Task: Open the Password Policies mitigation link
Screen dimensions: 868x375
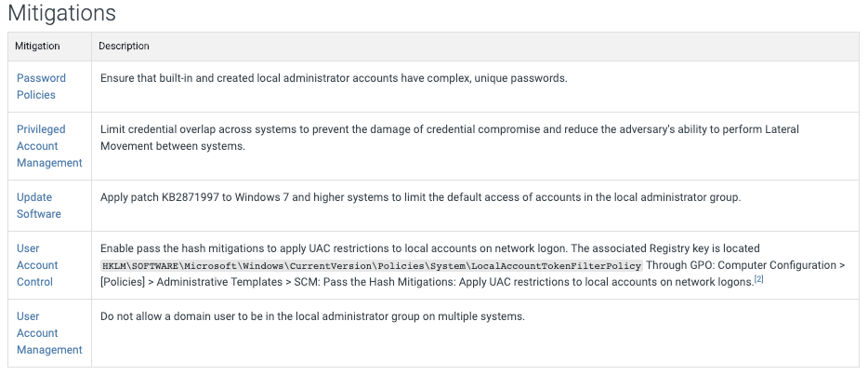Action: pyautogui.click(x=41, y=87)
